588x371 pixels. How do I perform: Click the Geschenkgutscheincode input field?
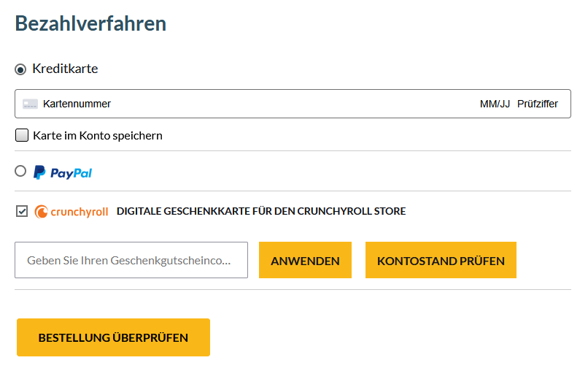point(131,260)
